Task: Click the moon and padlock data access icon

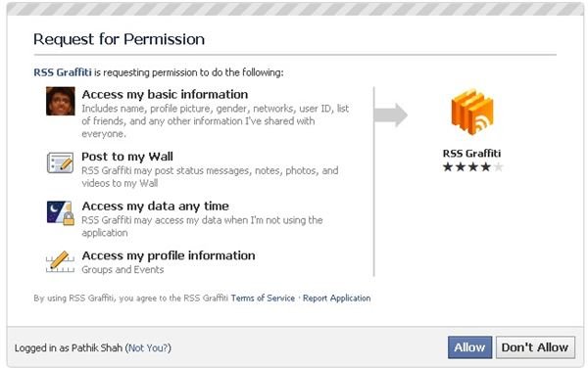Action: (61, 213)
